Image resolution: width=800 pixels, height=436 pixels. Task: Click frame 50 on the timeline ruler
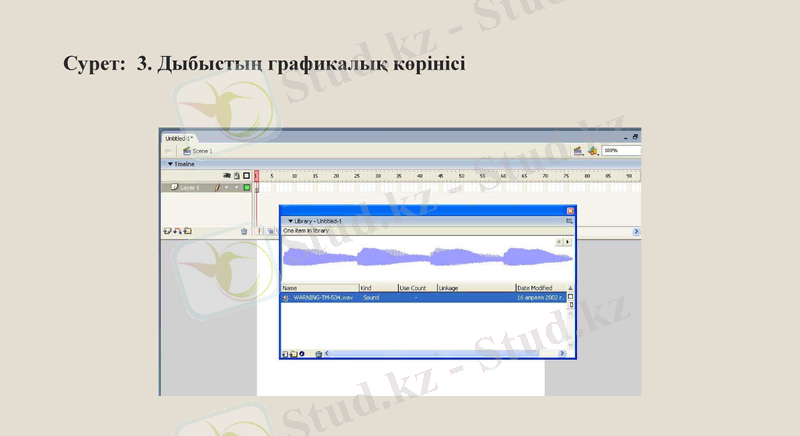[461, 176]
